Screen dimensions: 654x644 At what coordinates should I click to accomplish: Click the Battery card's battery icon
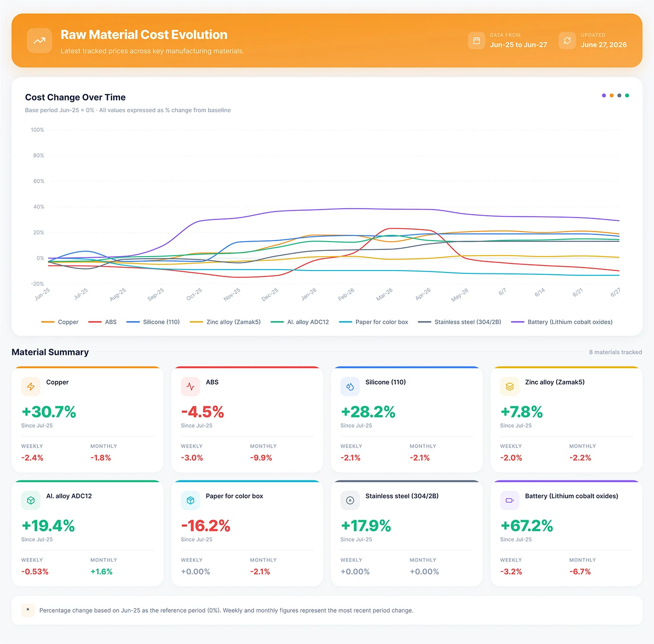point(510,501)
